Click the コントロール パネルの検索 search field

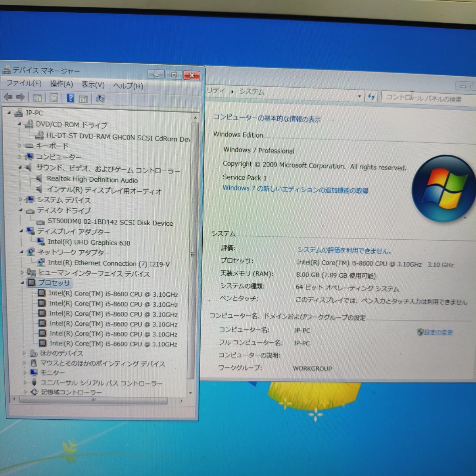click(x=428, y=98)
